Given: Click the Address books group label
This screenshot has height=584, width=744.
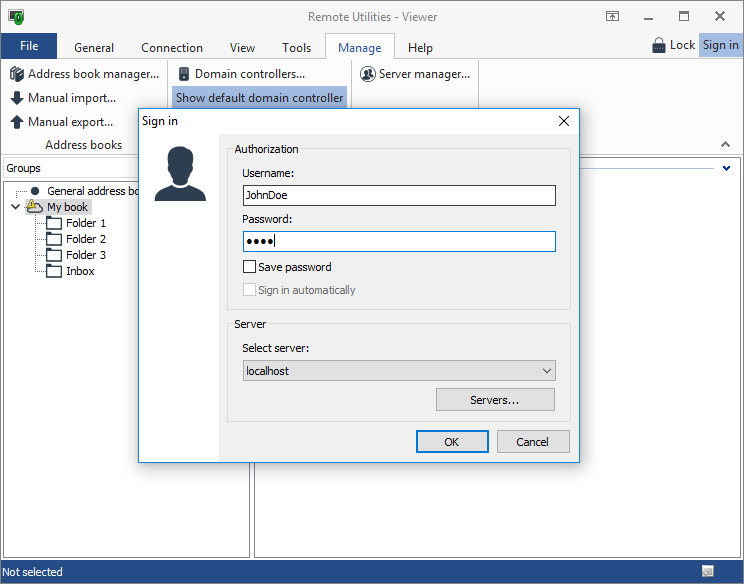Looking at the screenshot, I should (x=84, y=145).
